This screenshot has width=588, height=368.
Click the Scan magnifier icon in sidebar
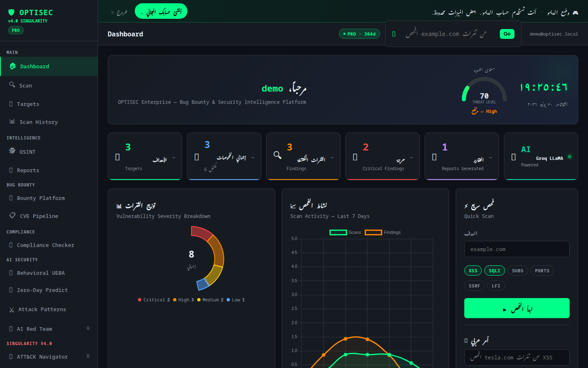pos(12,85)
